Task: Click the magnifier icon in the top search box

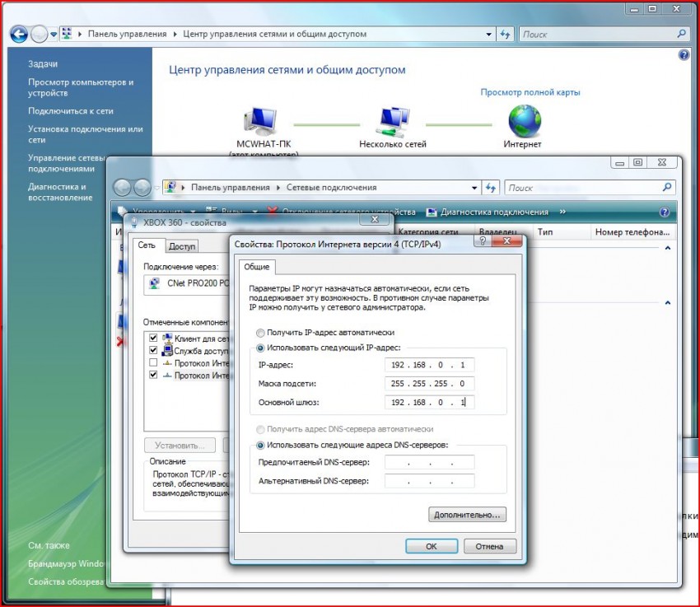Action: coord(681,34)
